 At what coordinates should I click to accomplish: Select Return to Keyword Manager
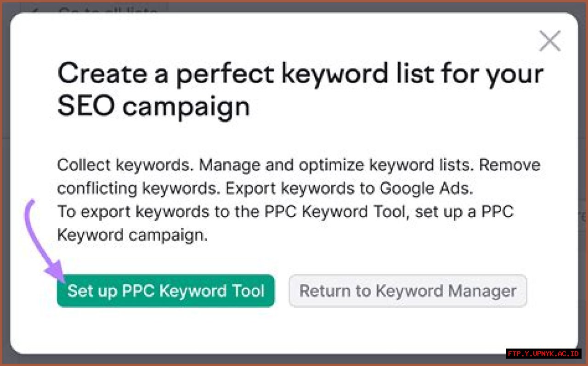(407, 290)
